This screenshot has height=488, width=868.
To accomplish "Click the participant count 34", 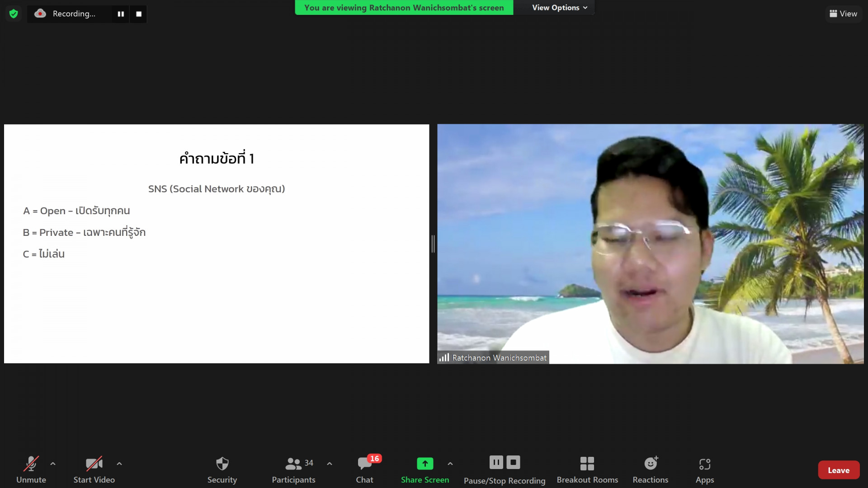I will click(x=309, y=463).
